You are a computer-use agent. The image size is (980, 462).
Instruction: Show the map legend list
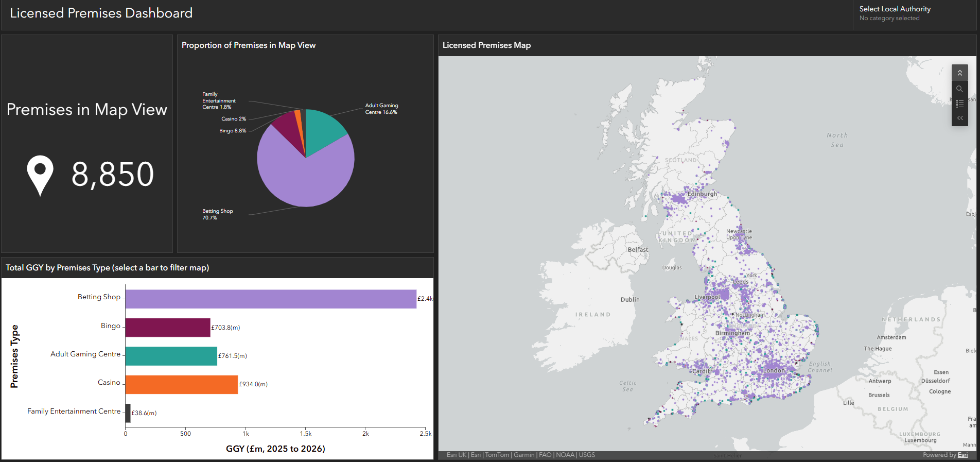tap(960, 104)
